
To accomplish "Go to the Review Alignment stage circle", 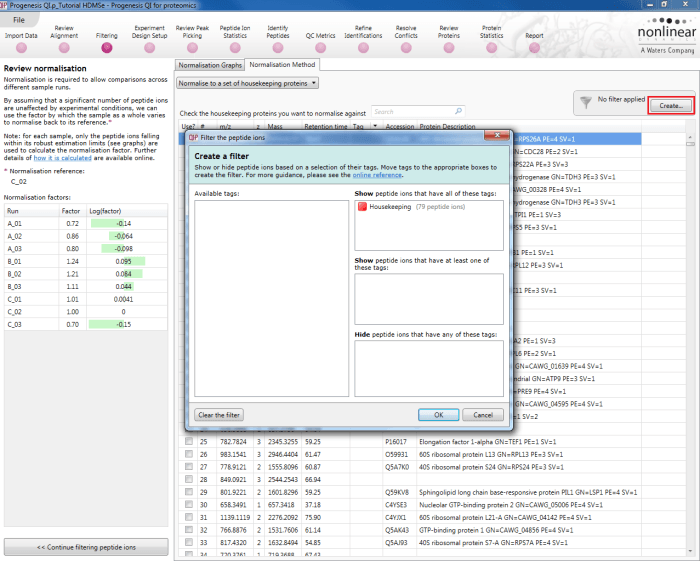I will click(64, 48).
